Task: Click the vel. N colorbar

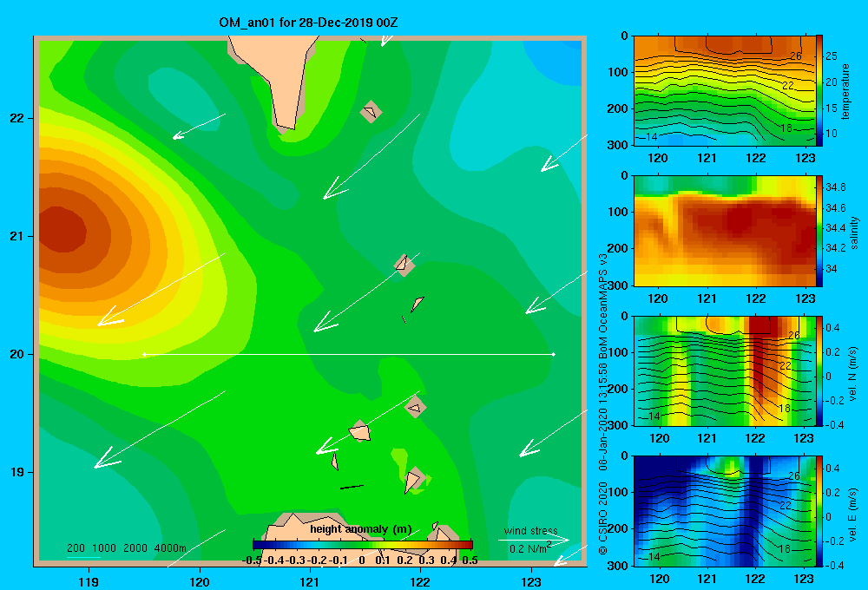Action: click(x=819, y=370)
